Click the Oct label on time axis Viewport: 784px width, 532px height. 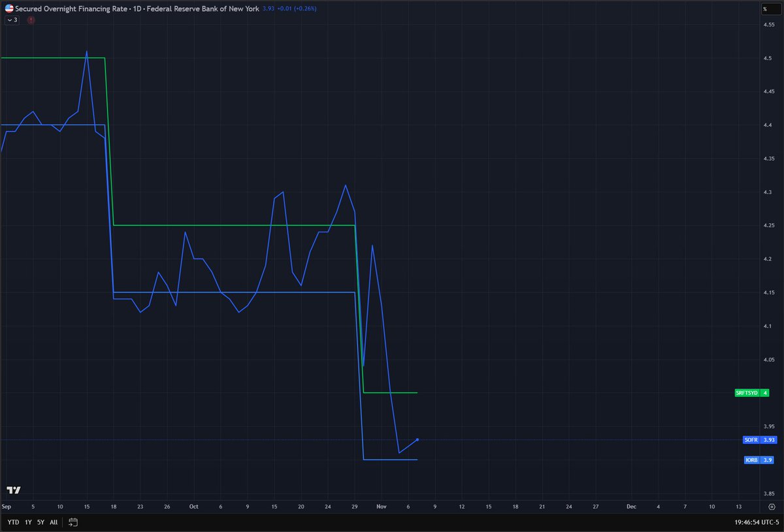click(x=193, y=507)
